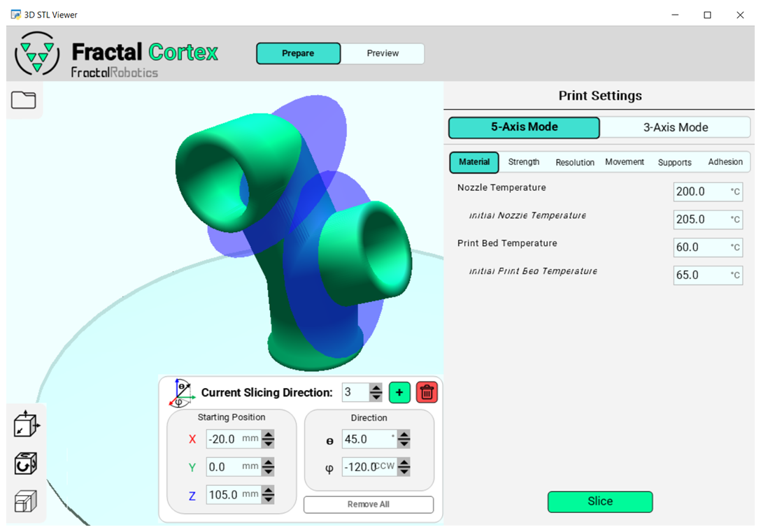Screen dimensions: 761x532
Task: Open the folder icon to load file
Action: [x=23, y=100]
